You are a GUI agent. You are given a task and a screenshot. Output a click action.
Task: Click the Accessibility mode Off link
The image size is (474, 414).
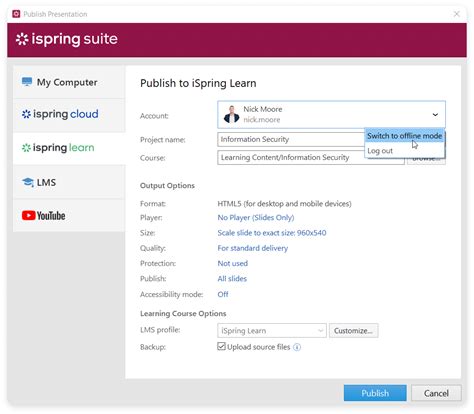click(x=223, y=294)
